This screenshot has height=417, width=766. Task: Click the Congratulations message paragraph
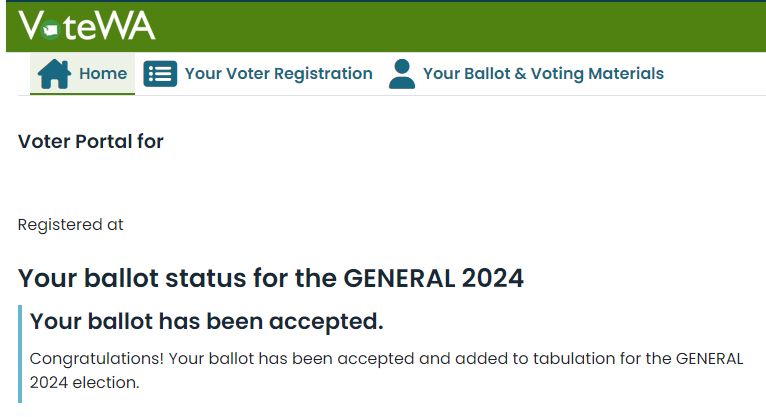[386, 370]
